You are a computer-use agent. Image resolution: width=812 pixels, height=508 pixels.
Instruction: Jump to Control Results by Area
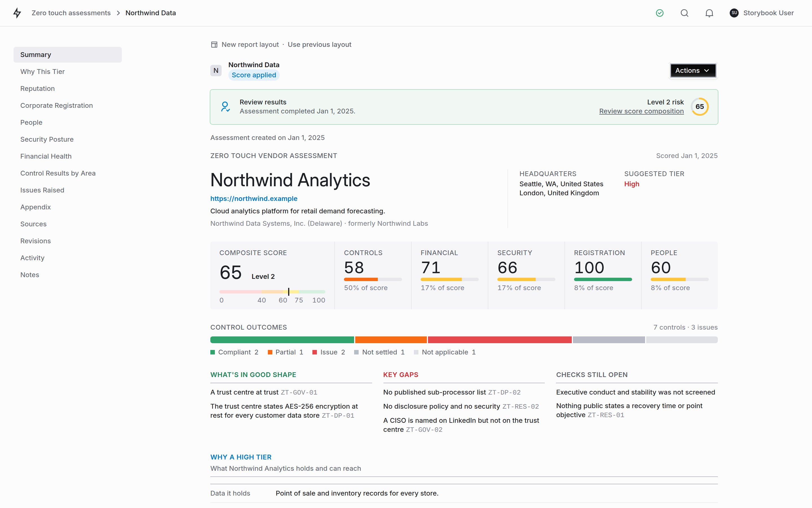click(x=67, y=173)
